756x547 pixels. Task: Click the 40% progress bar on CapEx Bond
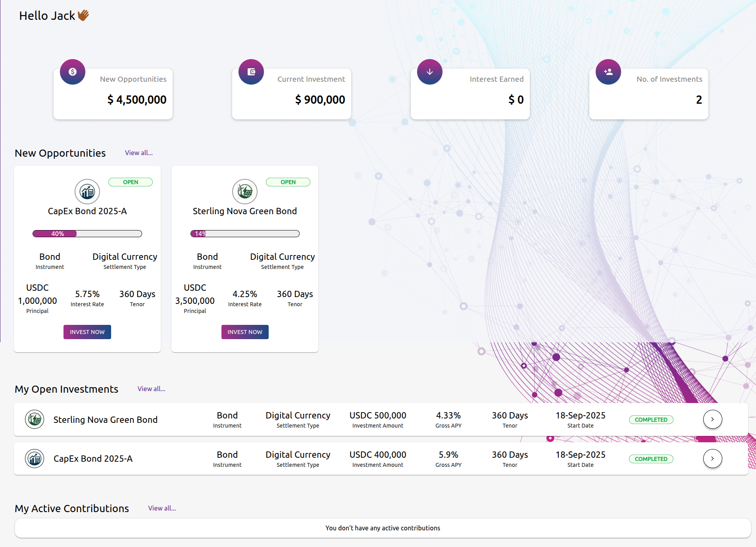click(87, 234)
